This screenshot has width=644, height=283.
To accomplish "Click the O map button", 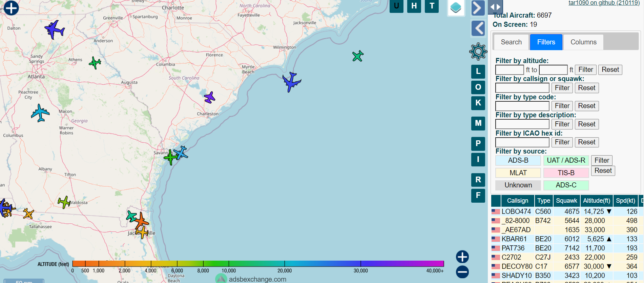I will coord(478,87).
